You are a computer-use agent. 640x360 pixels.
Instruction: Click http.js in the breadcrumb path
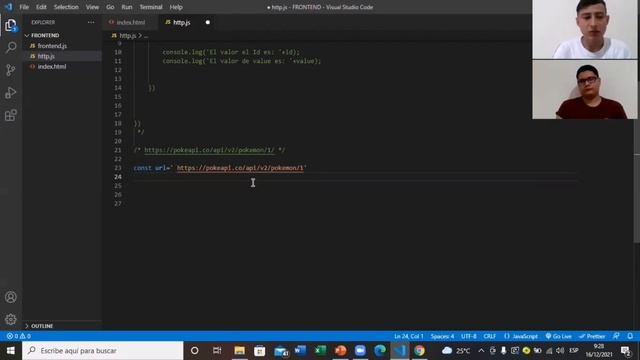(127, 36)
